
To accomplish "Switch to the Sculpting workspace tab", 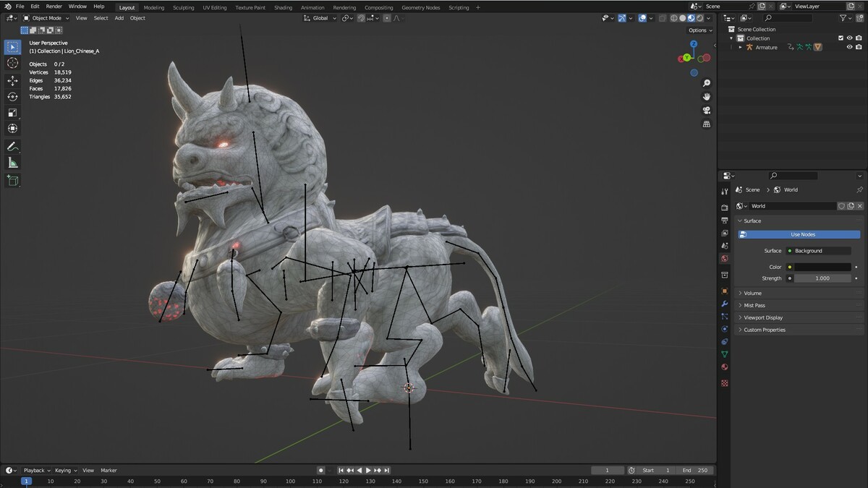I will tap(183, 7).
